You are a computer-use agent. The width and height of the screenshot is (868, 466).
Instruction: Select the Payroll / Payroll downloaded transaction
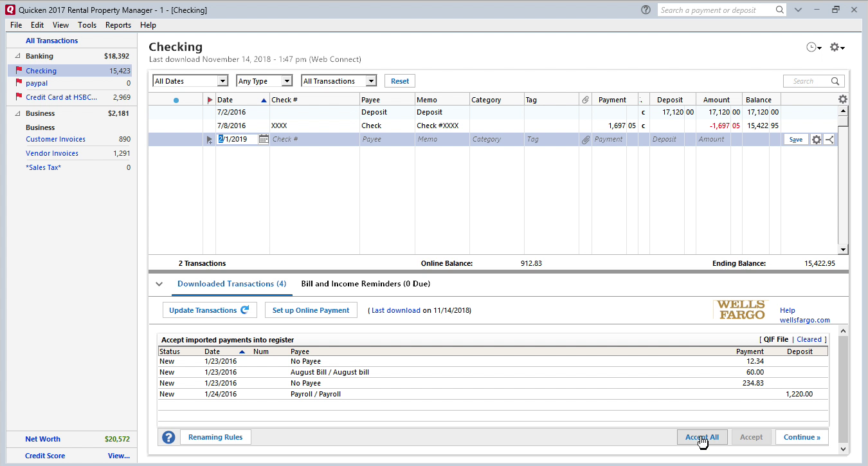(493, 394)
